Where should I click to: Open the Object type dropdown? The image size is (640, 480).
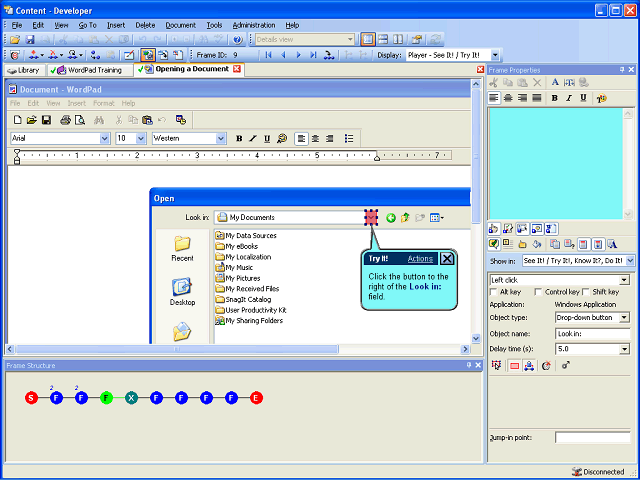[x=624, y=317]
